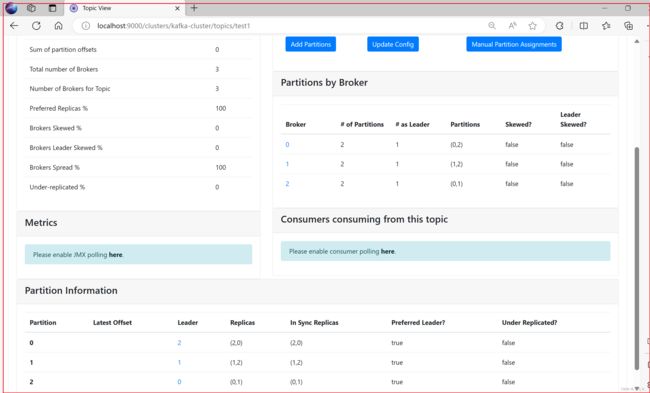Open zoom magnifier icon in address bar
The image size is (650, 393).
[x=492, y=26]
